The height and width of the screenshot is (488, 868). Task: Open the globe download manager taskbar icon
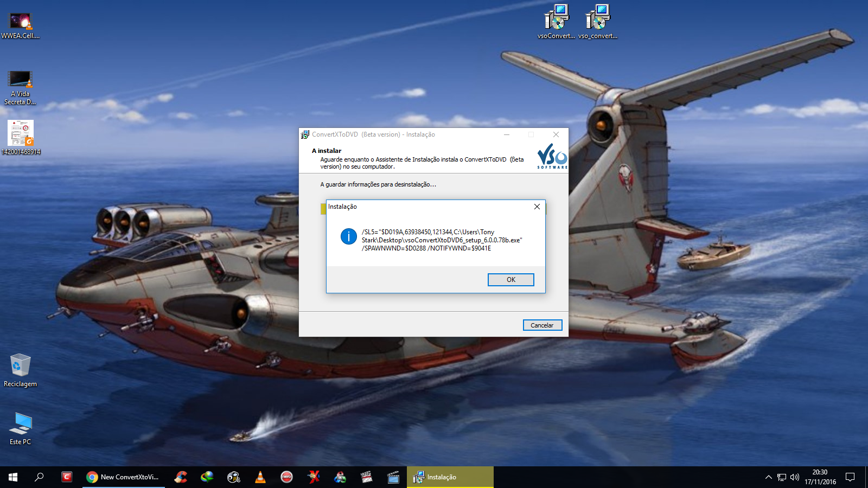point(207,477)
